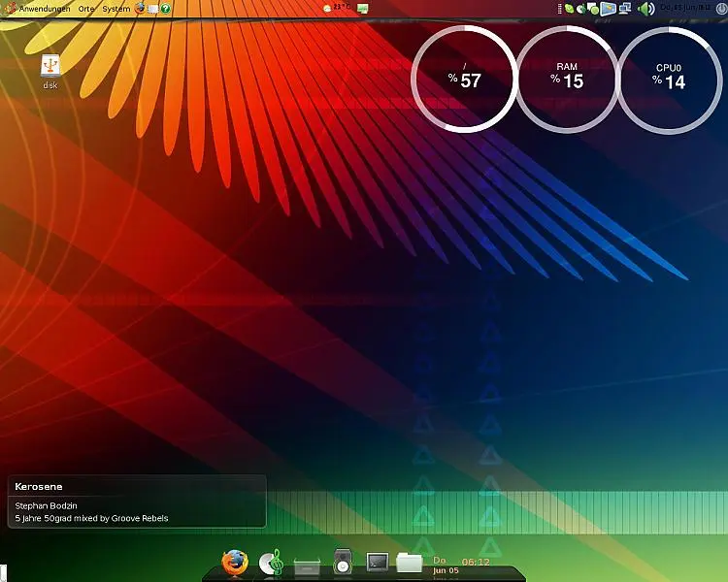Image resolution: width=728 pixels, height=582 pixels.
Task: Open the Anwendungen menu
Action: coord(37,8)
